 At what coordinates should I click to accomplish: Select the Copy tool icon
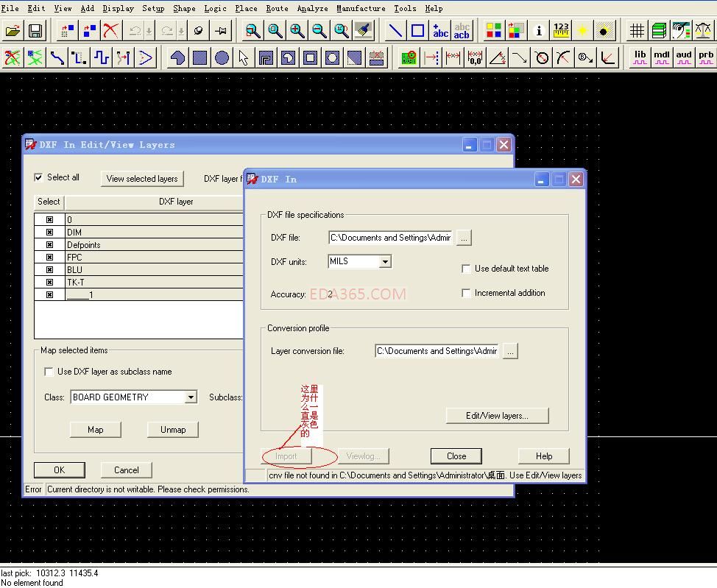[89, 31]
